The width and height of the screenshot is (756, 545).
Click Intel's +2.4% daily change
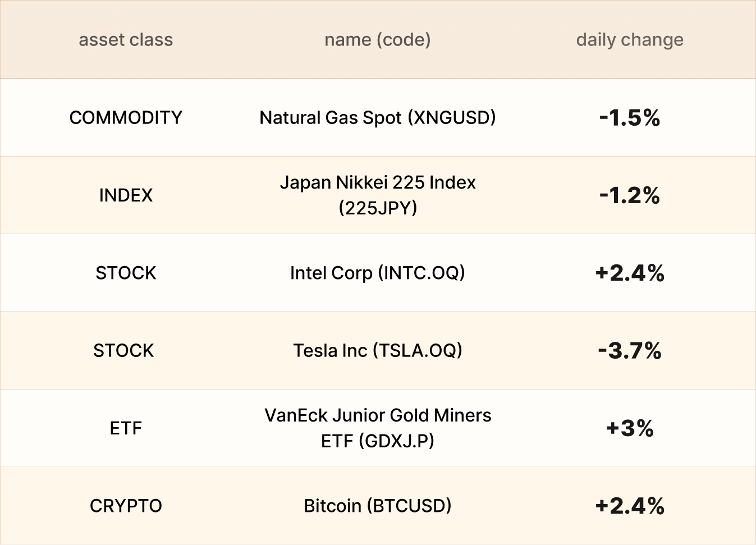(x=630, y=273)
